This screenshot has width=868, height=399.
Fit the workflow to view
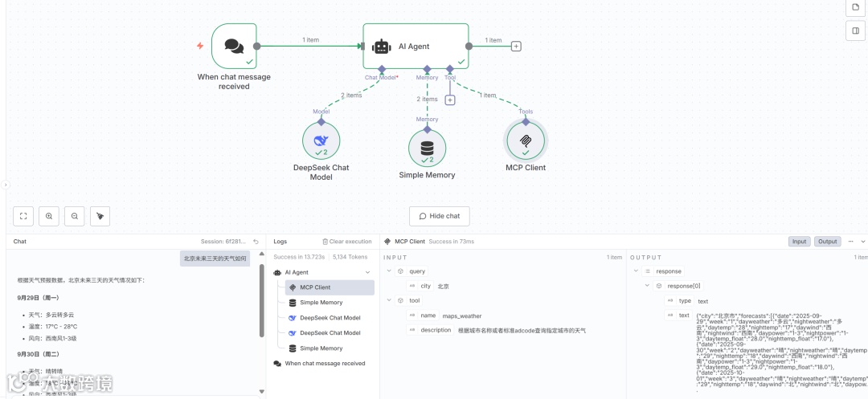click(23, 216)
